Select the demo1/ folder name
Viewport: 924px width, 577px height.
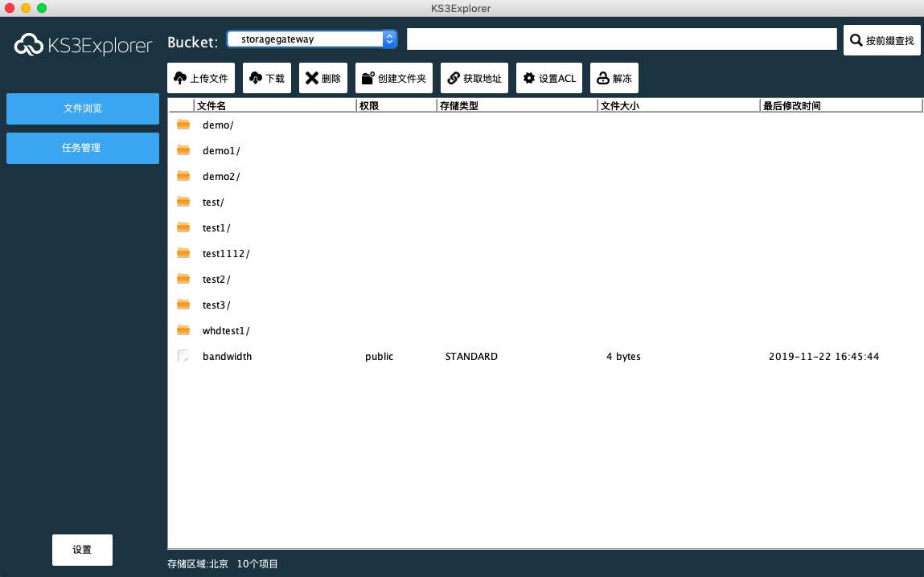click(221, 151)
